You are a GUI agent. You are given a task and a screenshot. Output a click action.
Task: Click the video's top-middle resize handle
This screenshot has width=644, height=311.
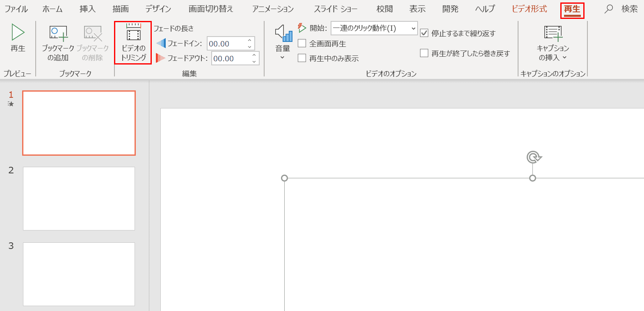click(x=532, y=178)
